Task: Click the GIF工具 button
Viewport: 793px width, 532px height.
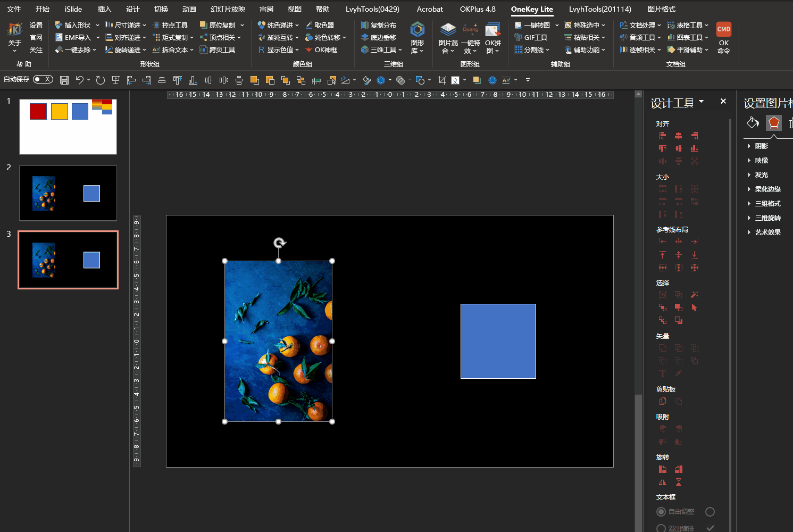Action: tap(531, 37)
